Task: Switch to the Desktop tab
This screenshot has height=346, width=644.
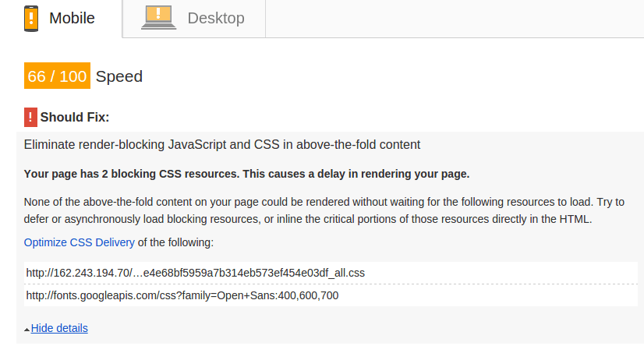Action: coord(194,19)
